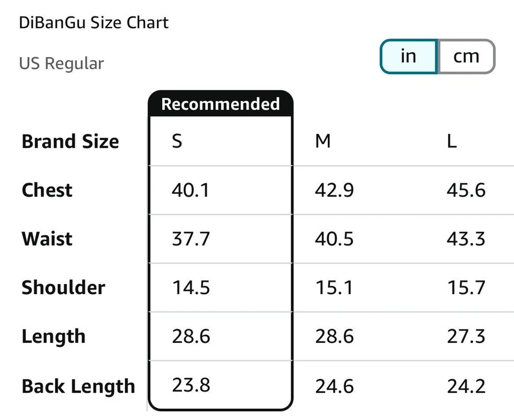Select the Length row label

[54, 337]
